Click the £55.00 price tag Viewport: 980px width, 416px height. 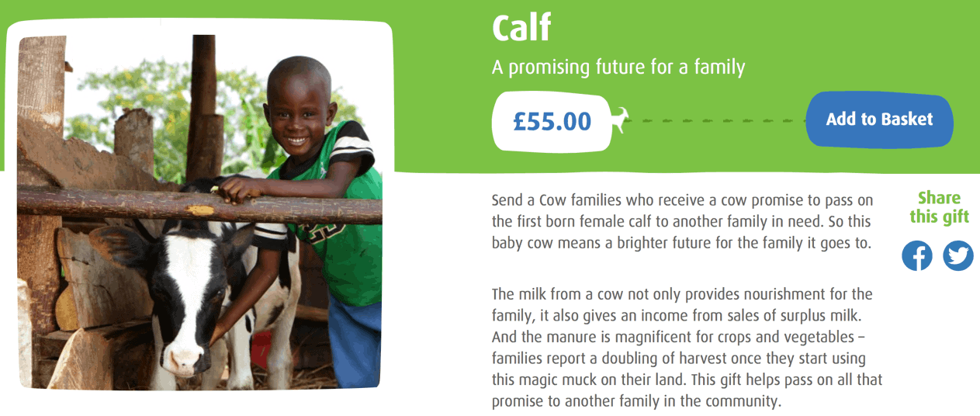point(552,122)
